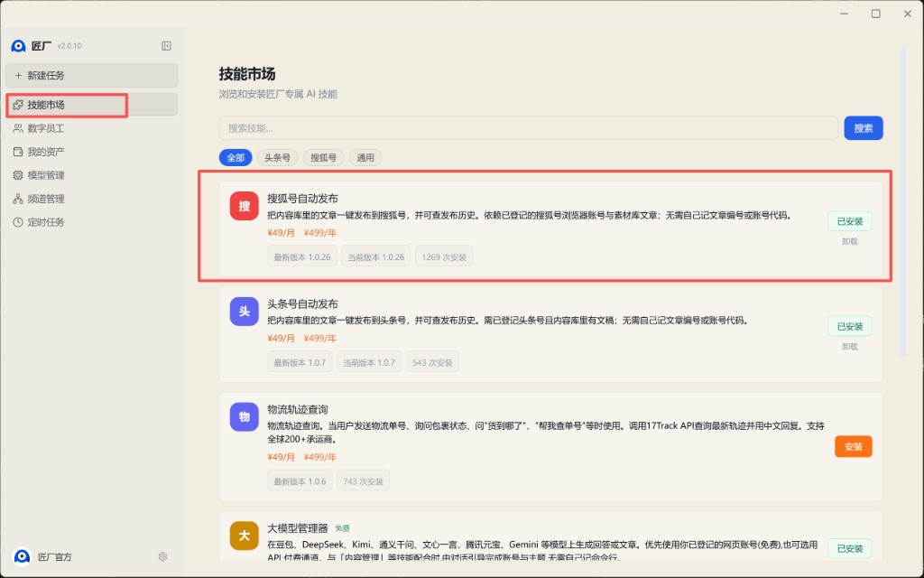Screen dimensions: 924x578
Task: Click the 物流轨迹查询 skill avatar icon
Action: tap(244, 417)
